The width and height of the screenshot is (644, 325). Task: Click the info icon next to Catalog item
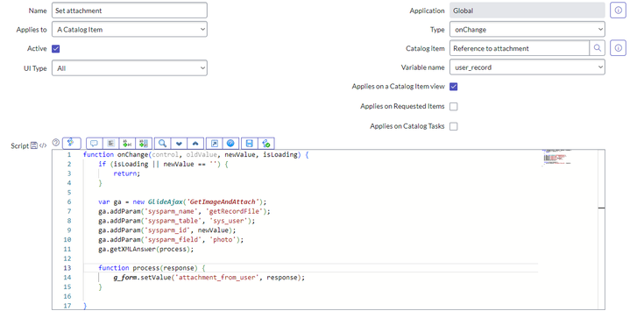click(x=618, y=48)
